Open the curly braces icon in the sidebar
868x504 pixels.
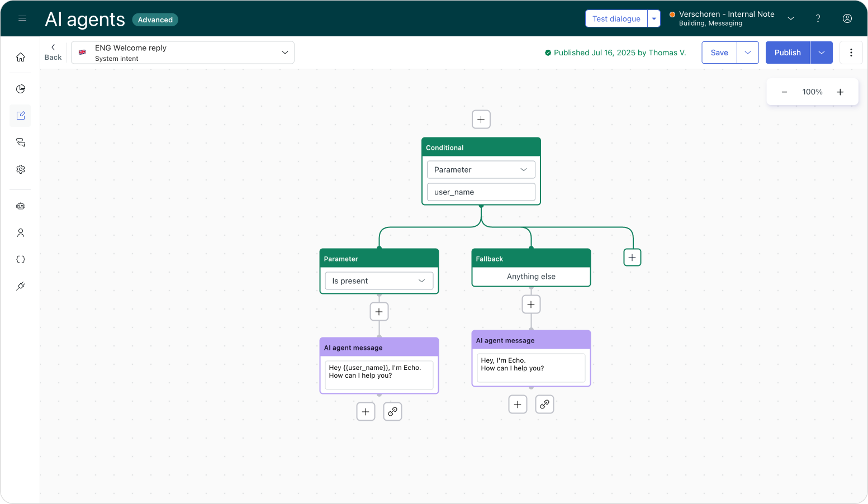(x=21, y=259)
